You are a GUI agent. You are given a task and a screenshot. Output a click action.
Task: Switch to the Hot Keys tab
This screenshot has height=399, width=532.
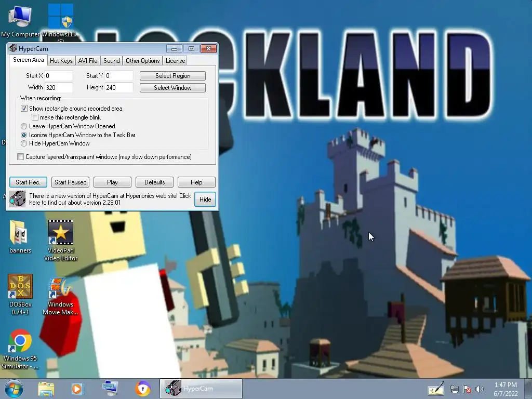tap(61, 61)
